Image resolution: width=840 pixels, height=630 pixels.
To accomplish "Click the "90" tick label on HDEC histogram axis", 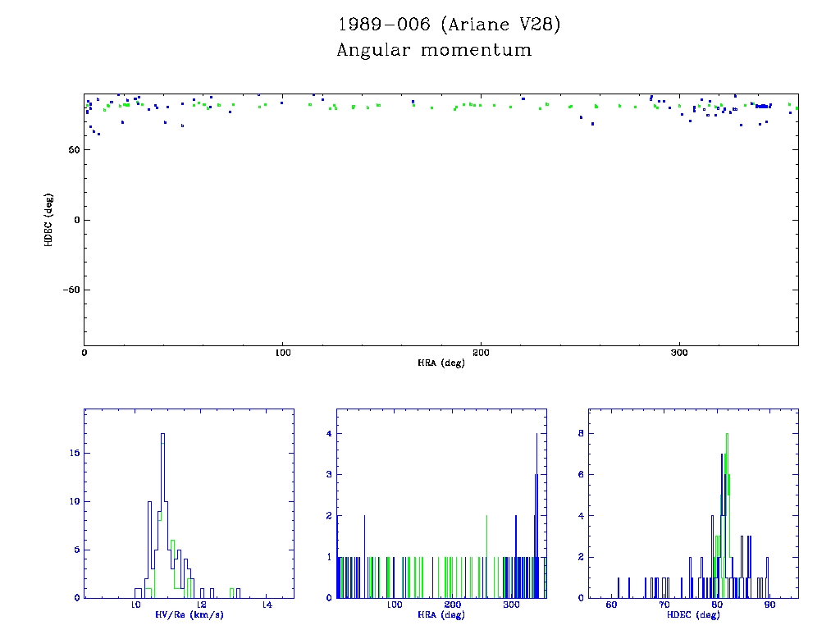I will pyautogui.click(x=769, y=605).
